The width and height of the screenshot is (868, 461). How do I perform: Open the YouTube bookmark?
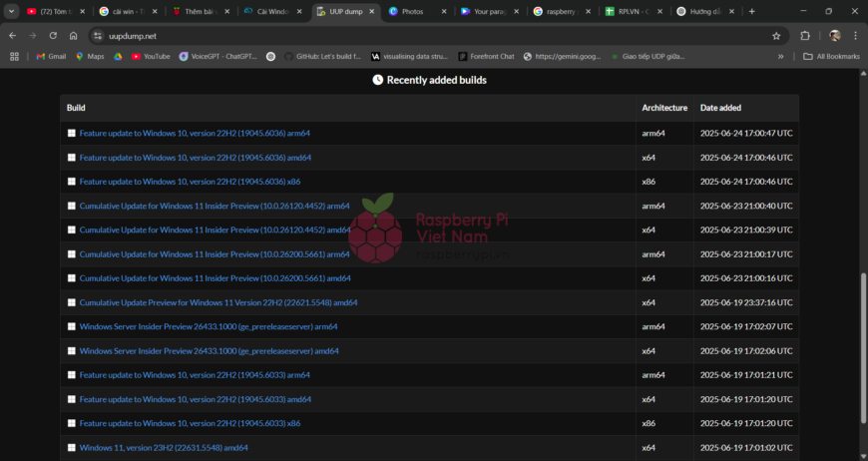pos(151,57)
